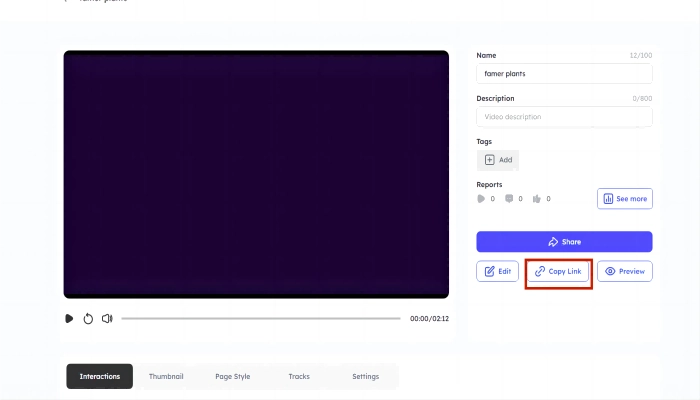Copy Link to the video
Screen dimensions: 700x400
[558, 271]
